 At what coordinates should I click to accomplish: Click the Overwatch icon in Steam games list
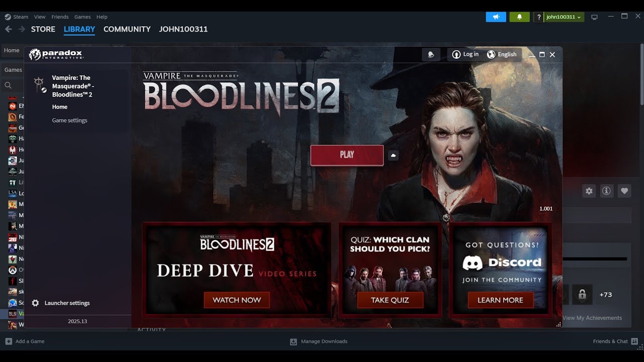click(x=13, y=270)
